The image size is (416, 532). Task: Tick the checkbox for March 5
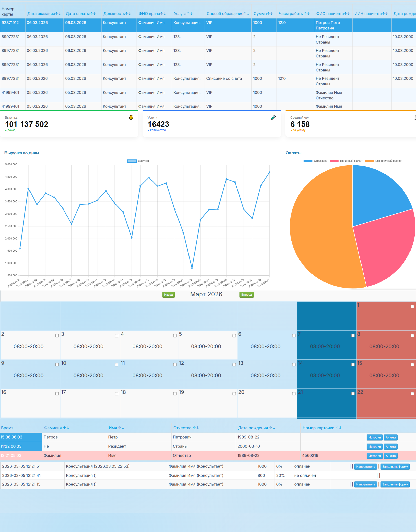pyautogui.click(x=234, y=336)
